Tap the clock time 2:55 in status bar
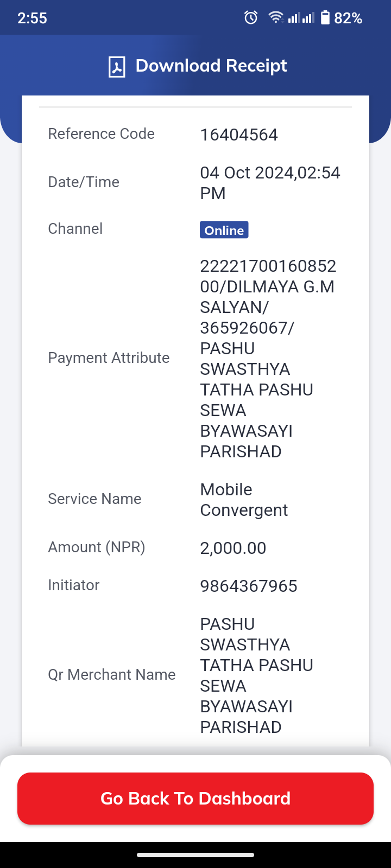 click(32, 18)
